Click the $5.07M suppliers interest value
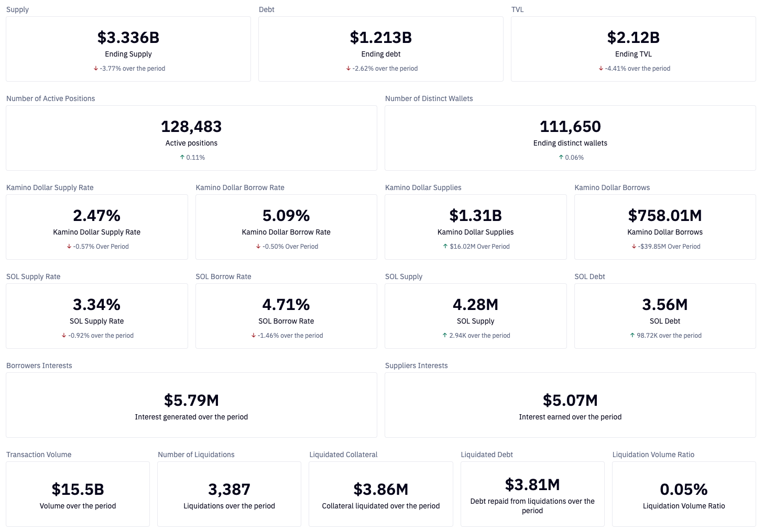This screenshot has height=532, width=764. [570, 401]
